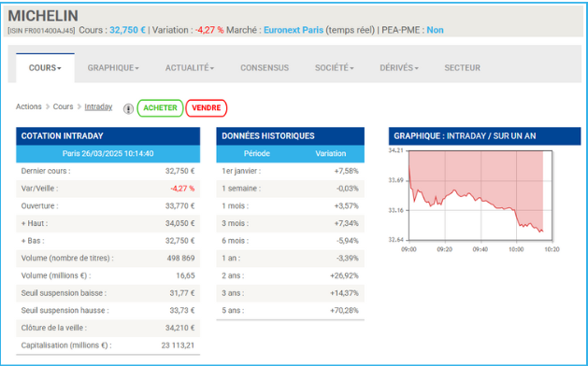588x366 pixels.
Task: Click the alert icon beside Intraday breadcrumb
Action: (128, 108)
